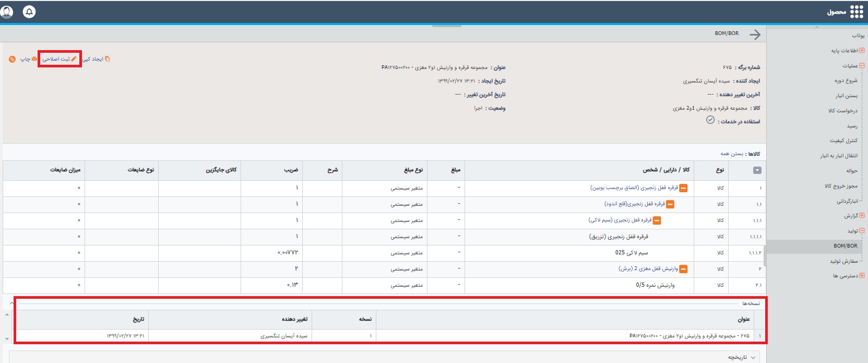Open کنترل کیفیت in sidebar
Image resolution: width=868 pixels, height=363 pixels.
coord(843,140)
